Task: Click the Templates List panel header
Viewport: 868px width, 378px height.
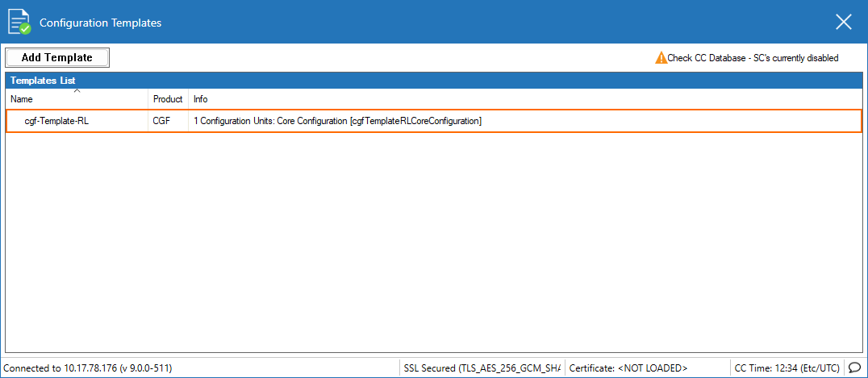Action: tap(433, 81)
